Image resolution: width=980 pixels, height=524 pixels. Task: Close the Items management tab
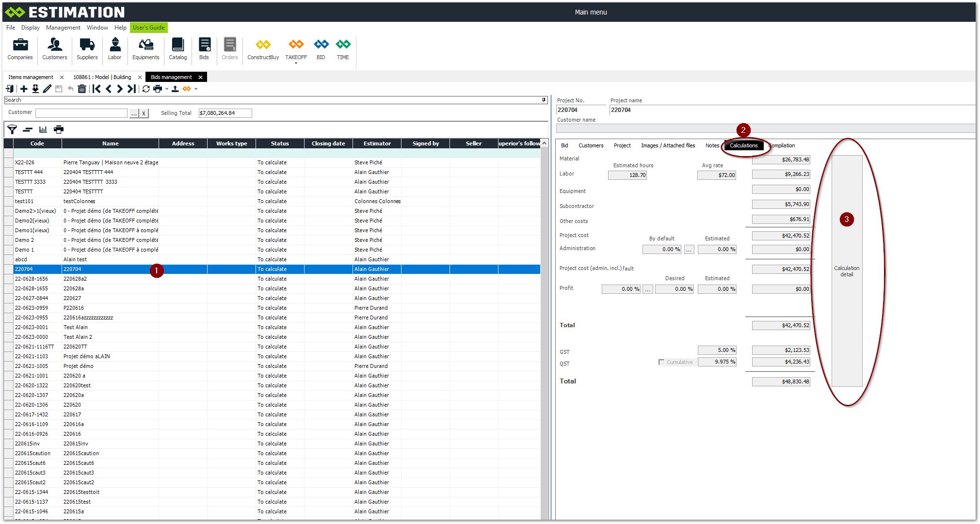coord(62,77)
